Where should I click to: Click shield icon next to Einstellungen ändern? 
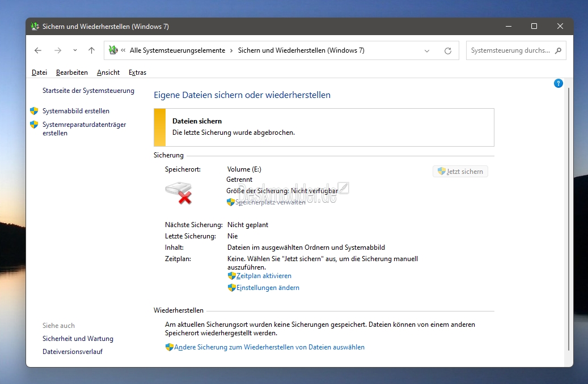(x=232, y=288)
